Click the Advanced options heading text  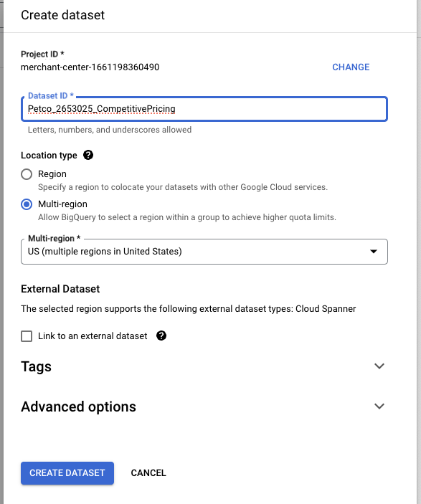[x=78, y=406]
